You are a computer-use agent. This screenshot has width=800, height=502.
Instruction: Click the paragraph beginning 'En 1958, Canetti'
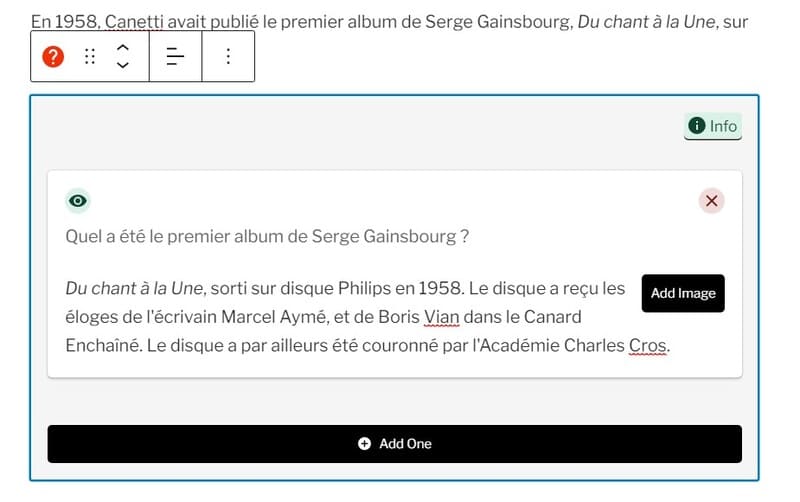[x=389, y=22]
